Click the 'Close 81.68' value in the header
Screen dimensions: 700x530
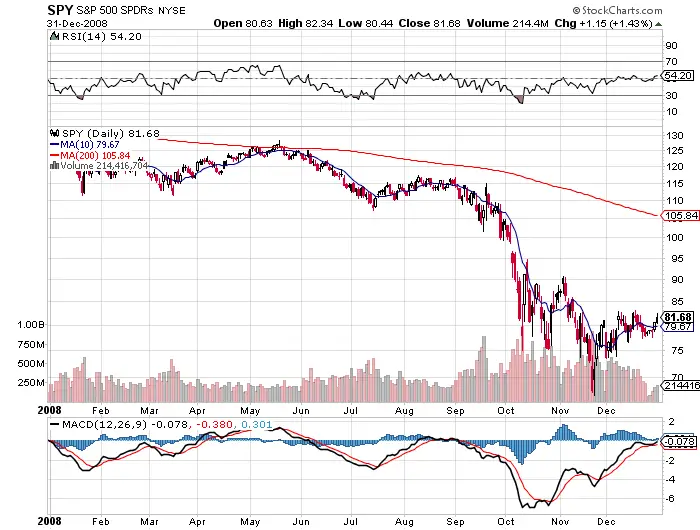pos(429,23)
